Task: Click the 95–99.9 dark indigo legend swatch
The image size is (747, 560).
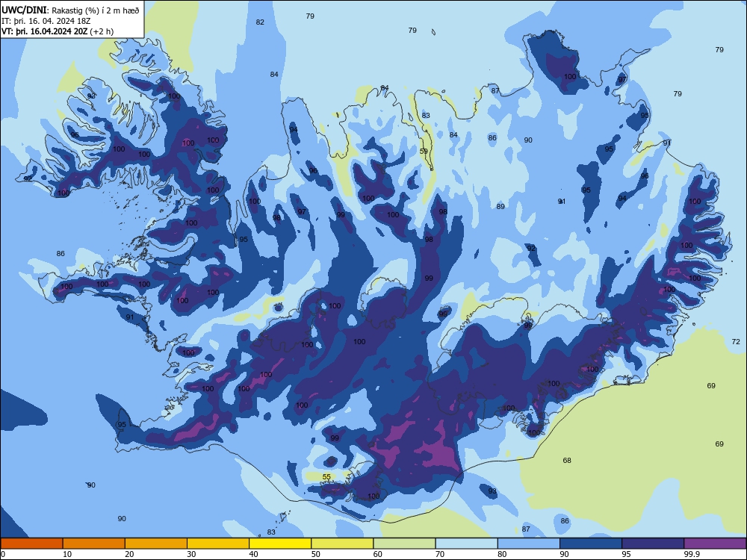Action: pyautogui.click(x=653, y=544)
